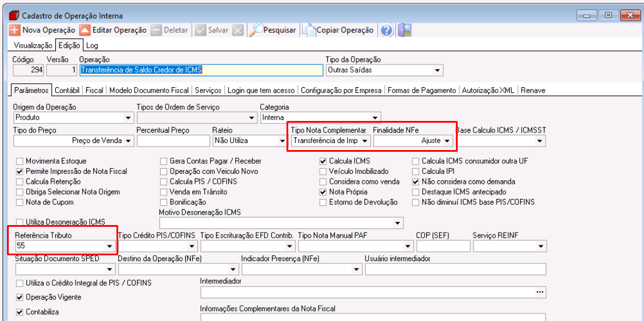
Task: Click the Código field showing 294
Action: point(29,70)
